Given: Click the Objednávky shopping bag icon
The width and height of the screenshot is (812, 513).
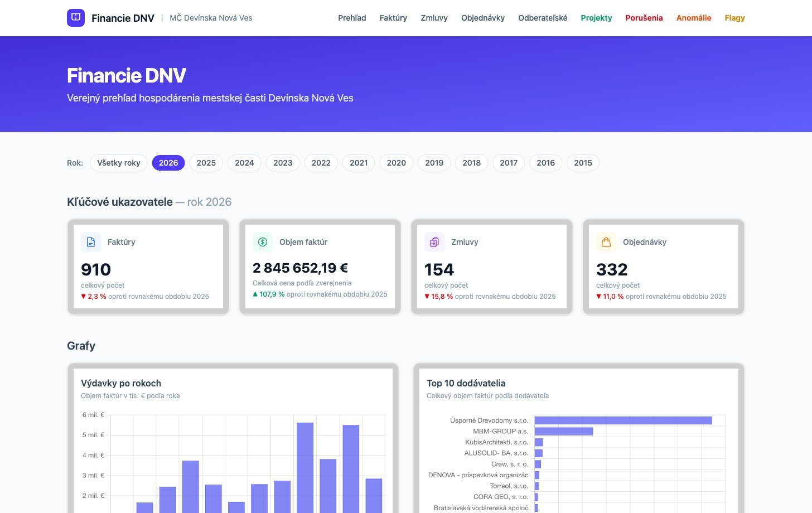Looking at the screenshot, I should (x=606, y=242).
